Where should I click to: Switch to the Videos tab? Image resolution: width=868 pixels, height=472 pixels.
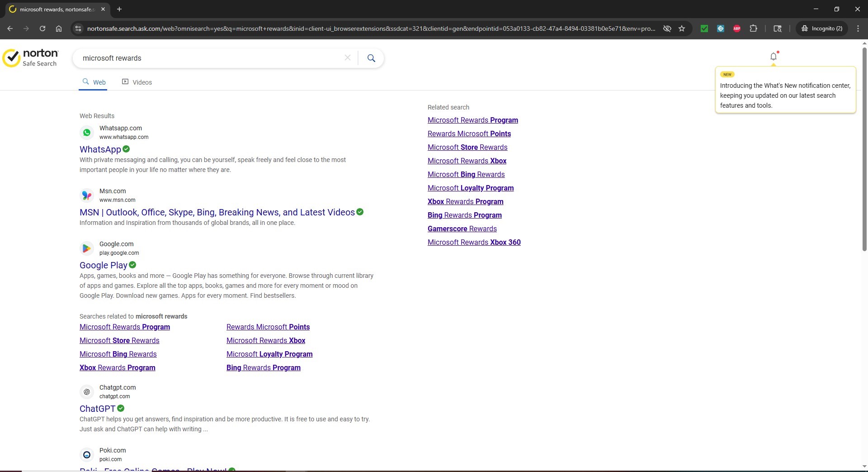point(137,82)
